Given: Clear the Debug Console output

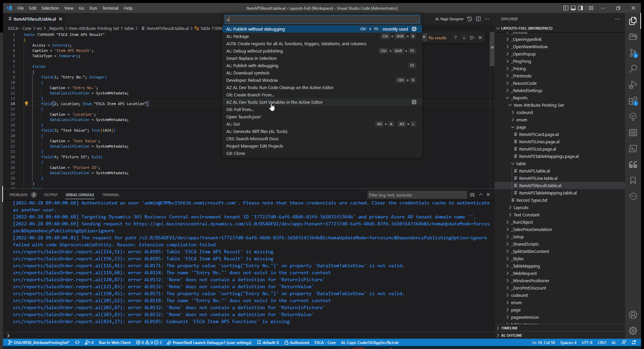Looking at the screenshot, I should [472, 194].
